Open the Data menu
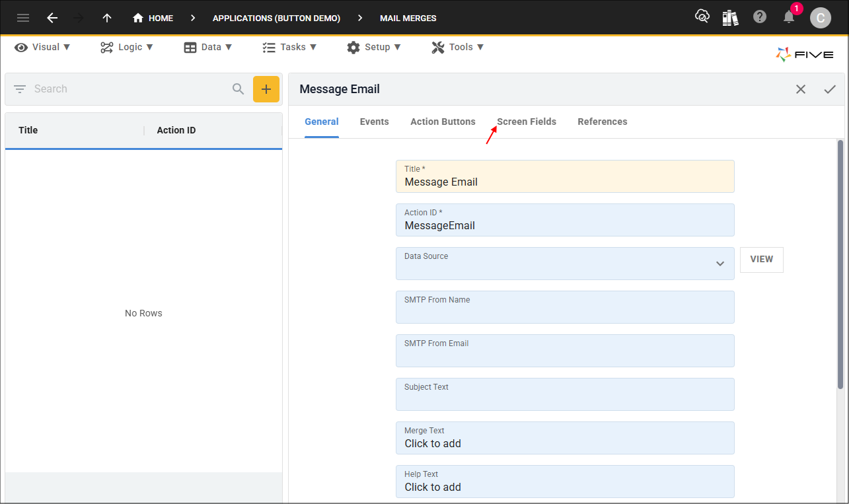 [208, 47]
